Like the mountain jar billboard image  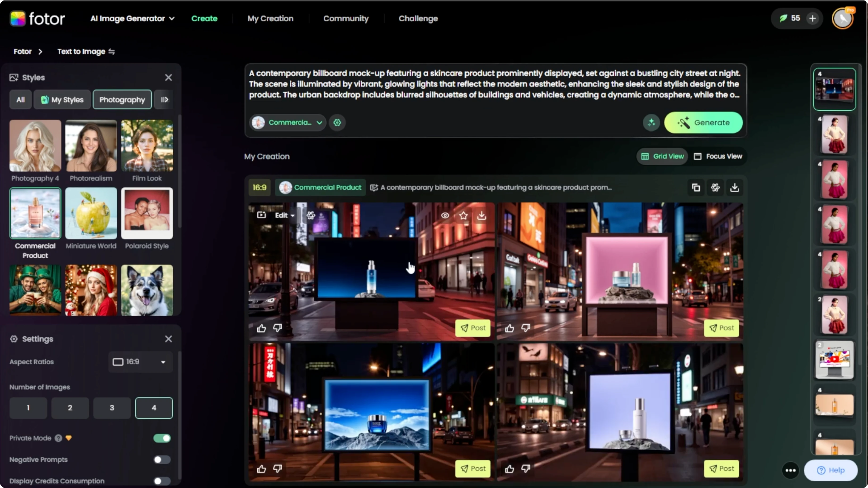pos(262,469)
